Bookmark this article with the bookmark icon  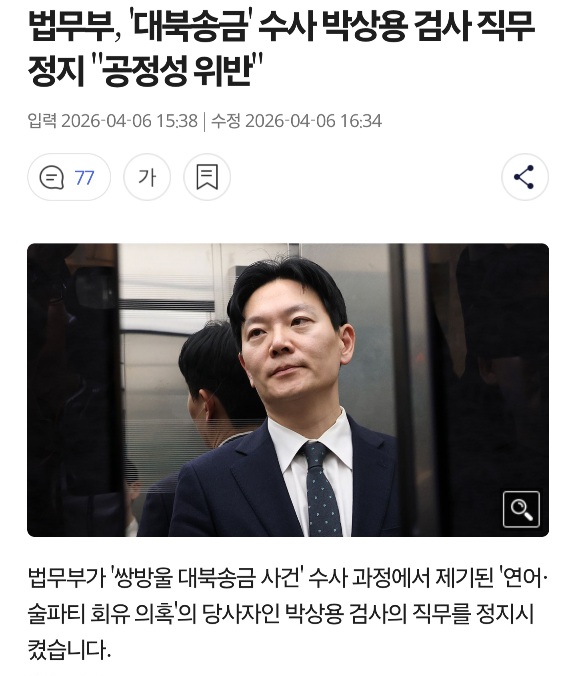(x=207, y=177)
